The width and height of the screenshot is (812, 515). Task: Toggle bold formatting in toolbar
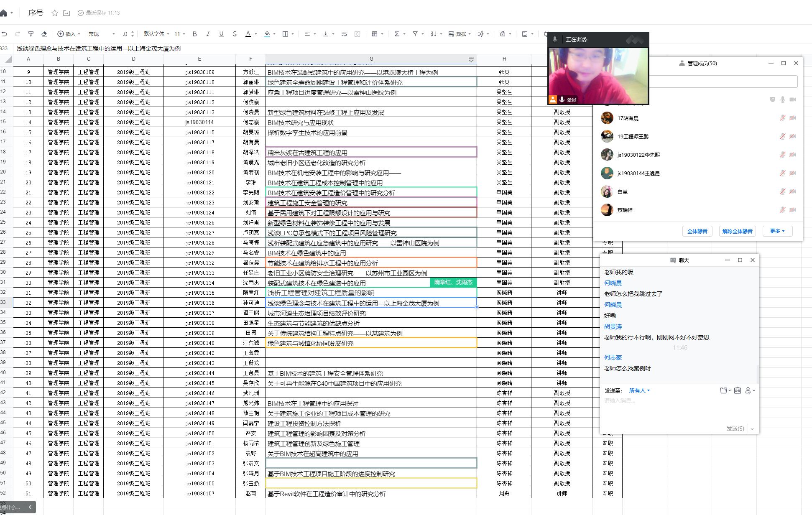pos(194,34)
